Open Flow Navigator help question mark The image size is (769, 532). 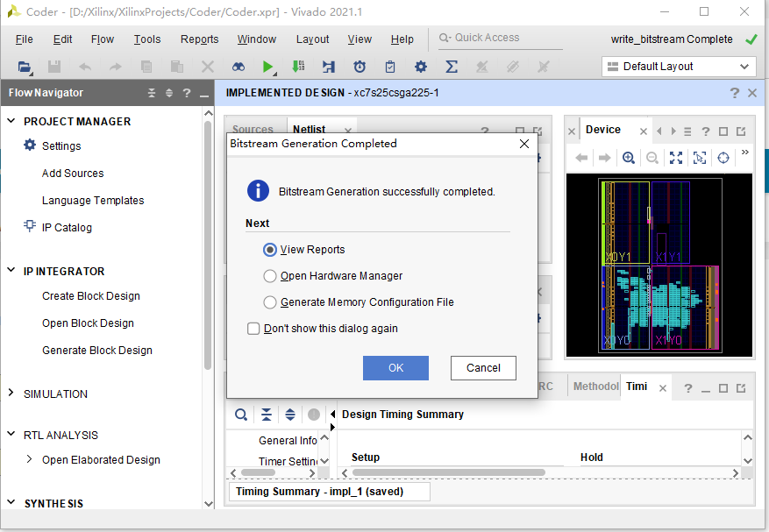tap(187, 93)
